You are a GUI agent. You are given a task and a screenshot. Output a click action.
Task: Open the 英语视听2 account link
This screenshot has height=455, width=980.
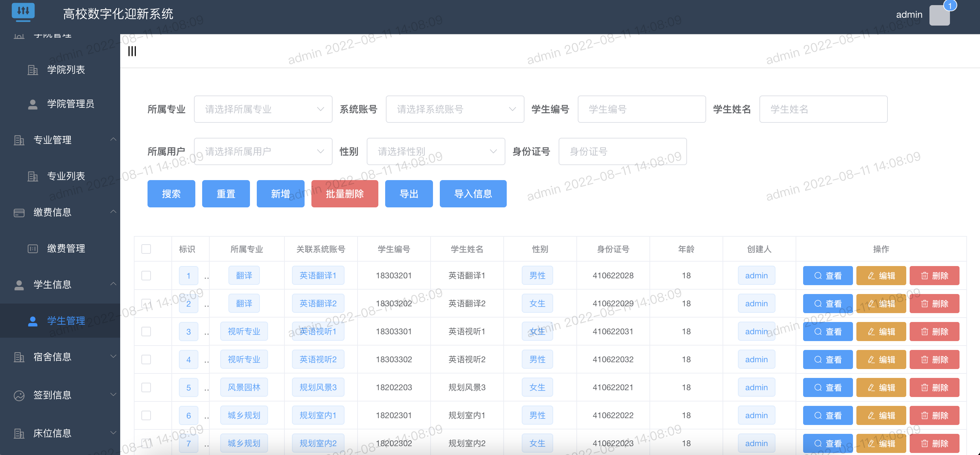tap(318, 359)
